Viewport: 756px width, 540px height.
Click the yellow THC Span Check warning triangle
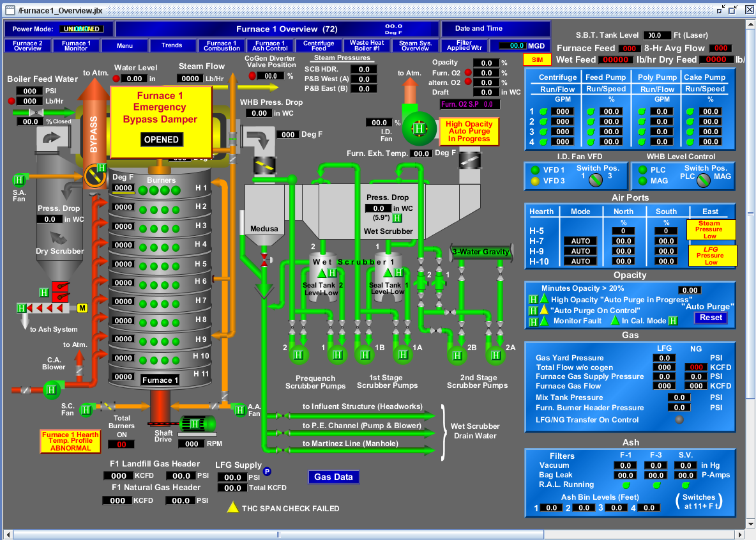coord(233,508)
